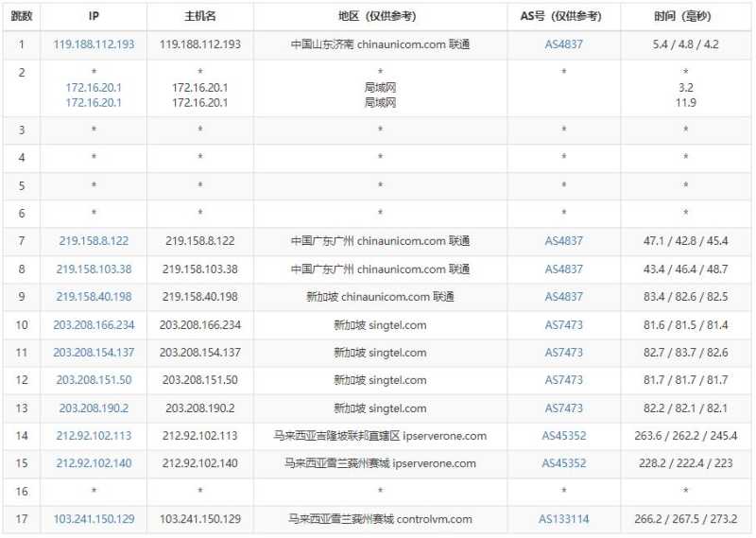Viewport: 756px width, 538px height.
Task: Click AS7473 link in hop 12 row
Action: coord(563,380)
